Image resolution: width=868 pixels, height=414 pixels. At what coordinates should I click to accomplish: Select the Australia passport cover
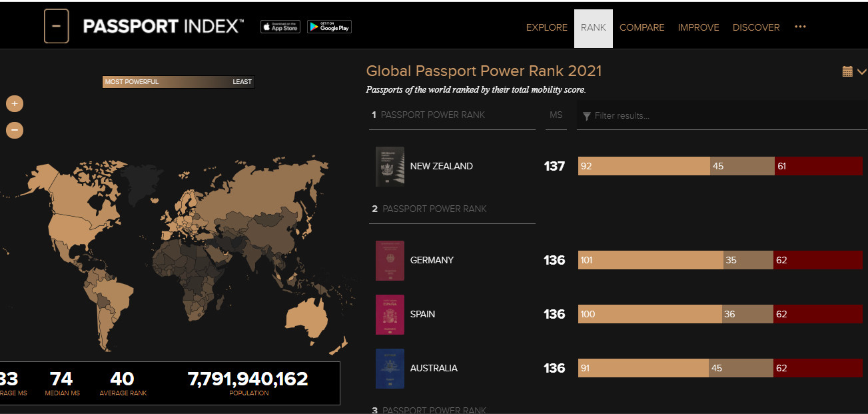[390, 368]
